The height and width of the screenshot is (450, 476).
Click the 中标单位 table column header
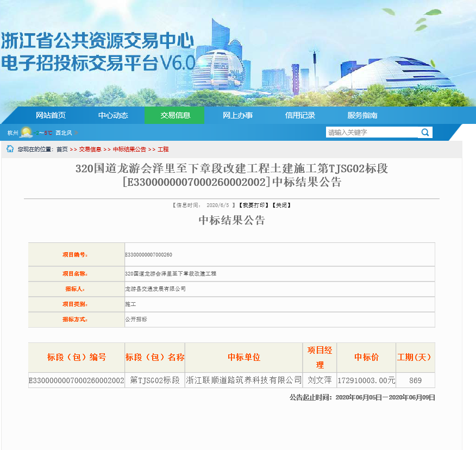[x=243, y=357]
